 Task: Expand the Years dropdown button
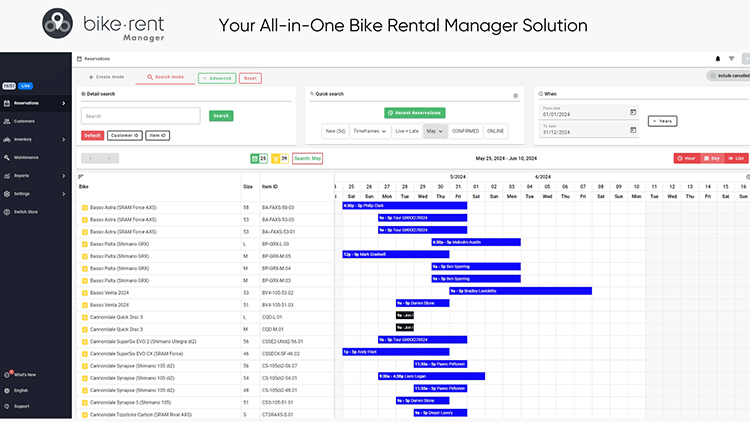pyautogui.click(x=662, y=120)
